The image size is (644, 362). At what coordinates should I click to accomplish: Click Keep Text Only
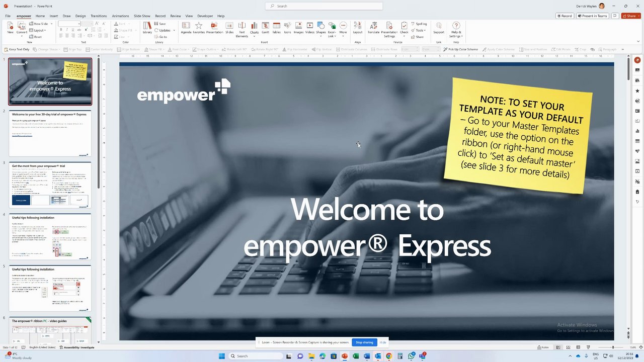tap(17, 49)
